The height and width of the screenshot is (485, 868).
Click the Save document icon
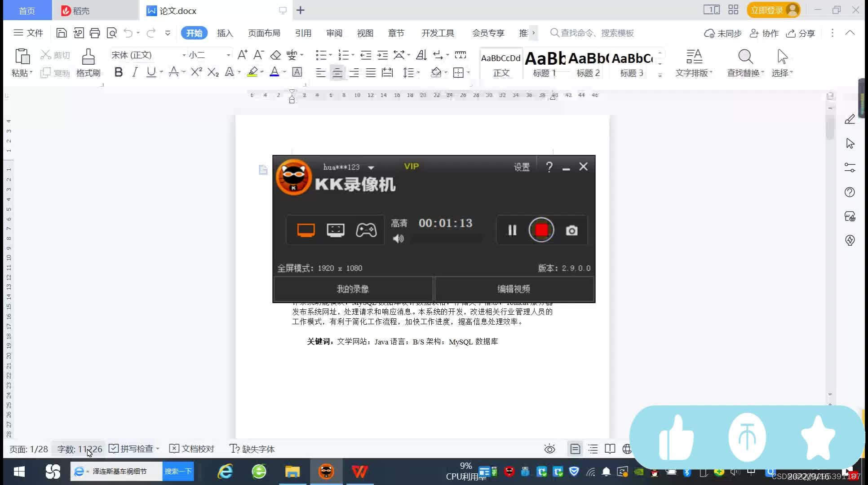[62, 33]
